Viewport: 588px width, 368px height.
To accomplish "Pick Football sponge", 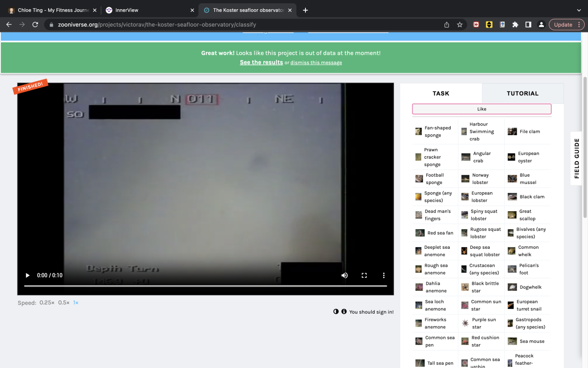I will point(435,178).
